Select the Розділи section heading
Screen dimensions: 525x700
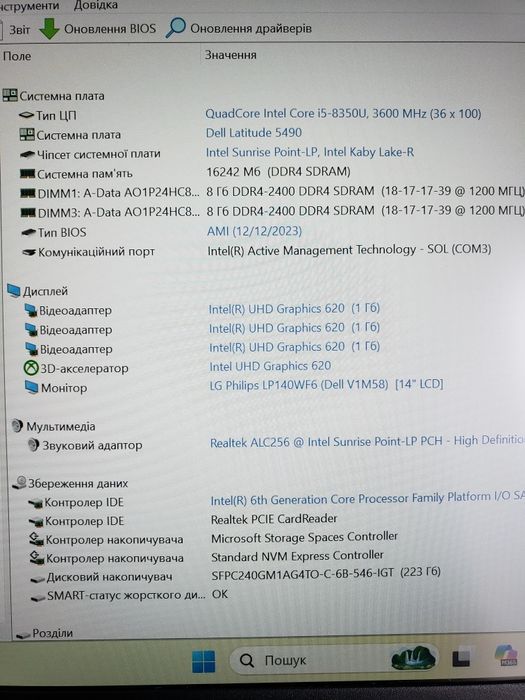pos(52,633)
